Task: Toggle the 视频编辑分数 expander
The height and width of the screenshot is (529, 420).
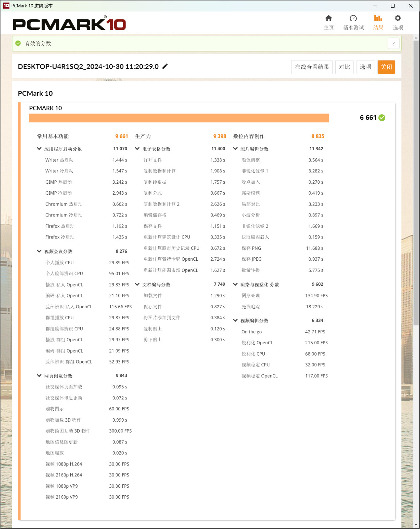Action: (235, 321)
